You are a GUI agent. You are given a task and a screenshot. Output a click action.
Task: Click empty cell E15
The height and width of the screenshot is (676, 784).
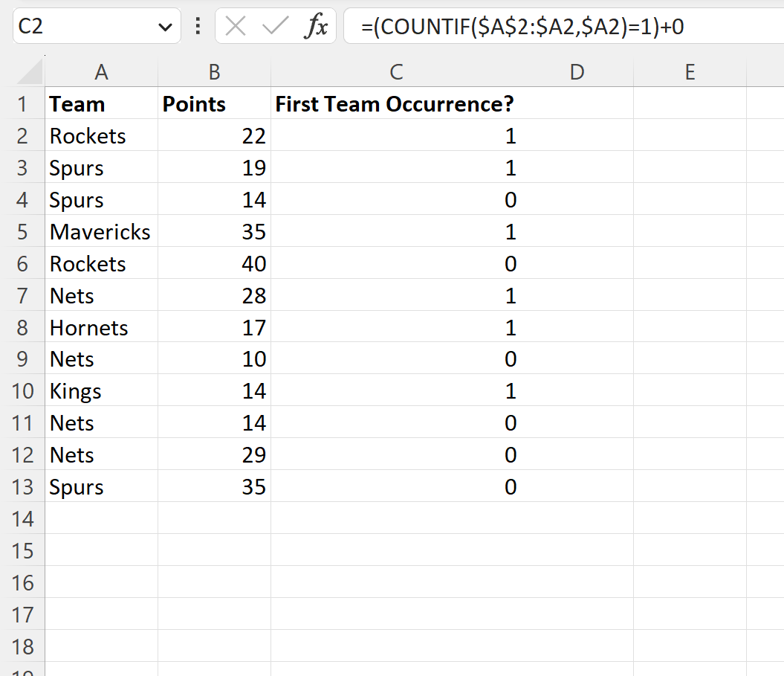click(690, 550)
